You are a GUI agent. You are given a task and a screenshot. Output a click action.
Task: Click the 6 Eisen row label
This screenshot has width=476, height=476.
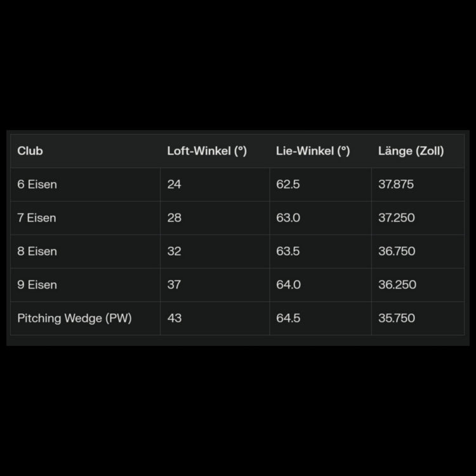click(37, 185)
